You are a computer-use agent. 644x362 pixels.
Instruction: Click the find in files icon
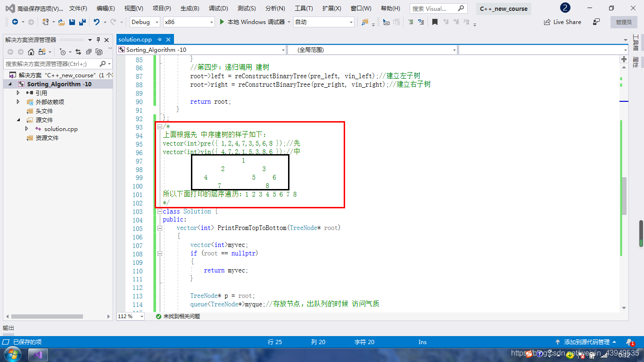click(x=365, y=22)
